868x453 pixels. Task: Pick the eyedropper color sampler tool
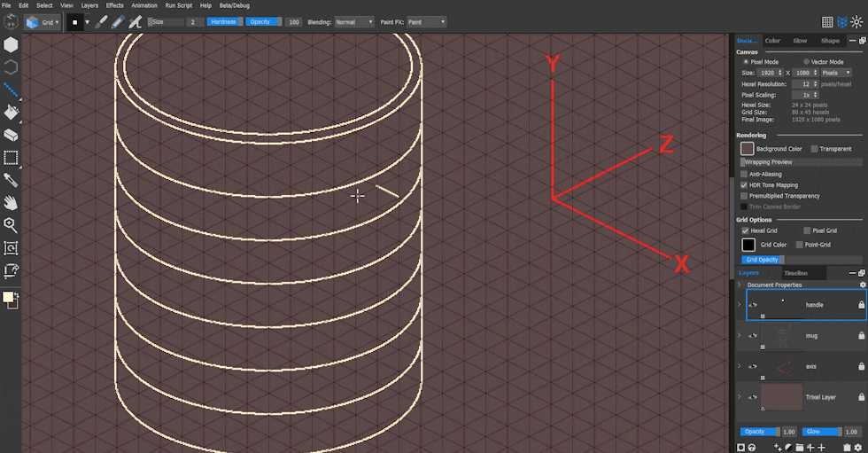11,181
